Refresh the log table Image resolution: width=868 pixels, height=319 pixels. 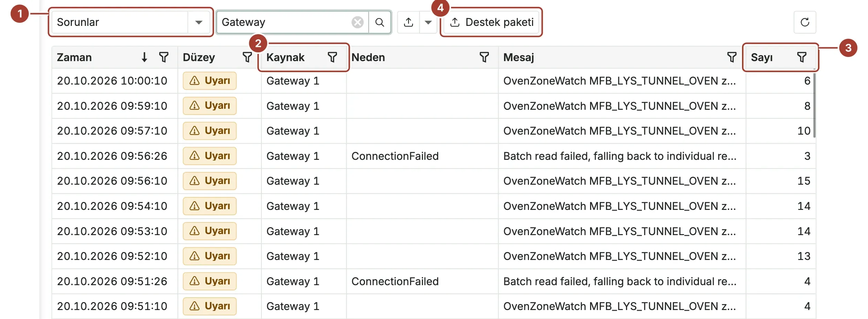click(x=805, y=22)
